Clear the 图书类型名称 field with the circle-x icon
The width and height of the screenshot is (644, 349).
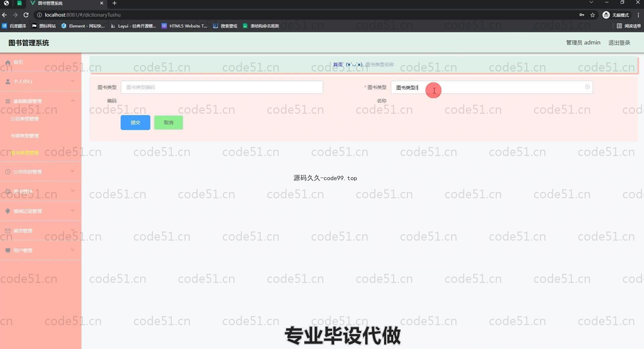587,87
